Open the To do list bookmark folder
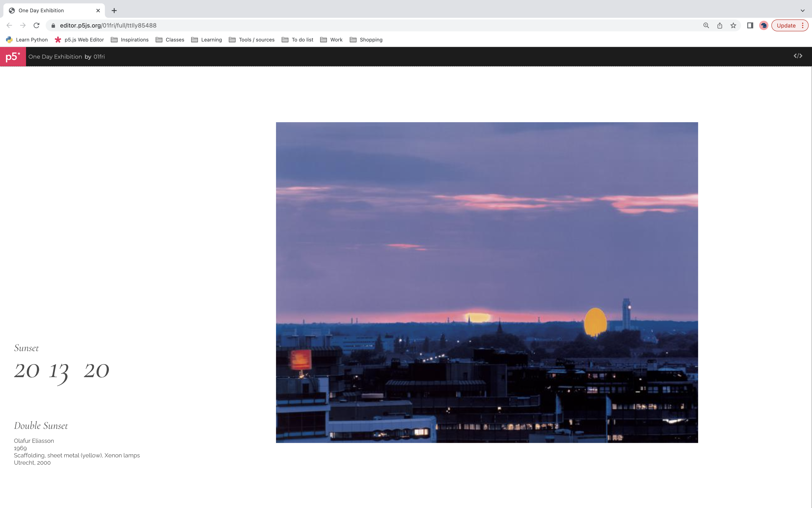 click(297, 40)
